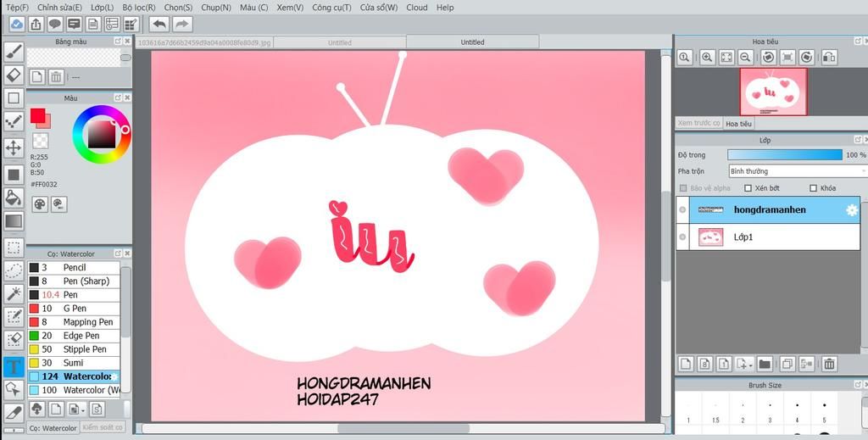This screenshot has height=440, width=868.
Task: Select the Magic Wand tool
Action: click(14, 293)
